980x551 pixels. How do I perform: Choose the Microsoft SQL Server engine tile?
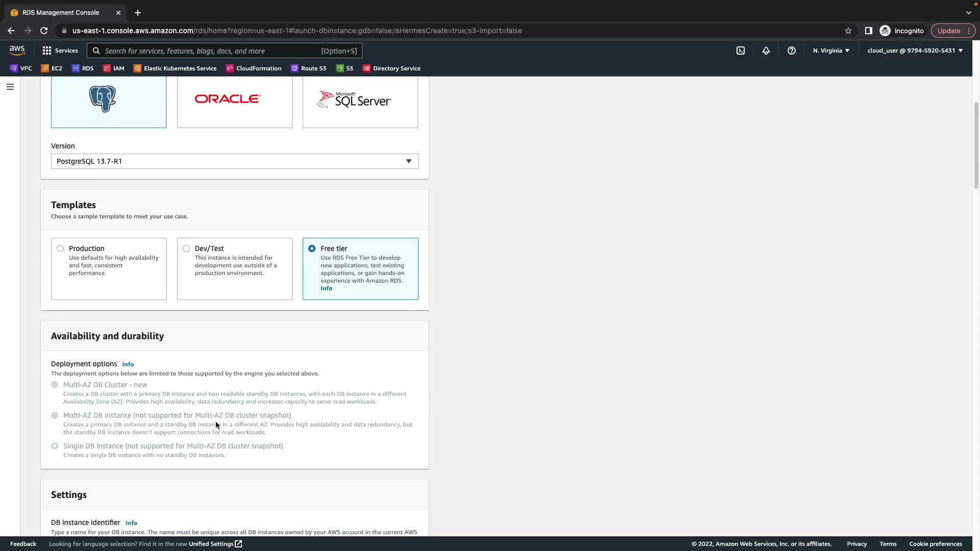coord(360,101)
